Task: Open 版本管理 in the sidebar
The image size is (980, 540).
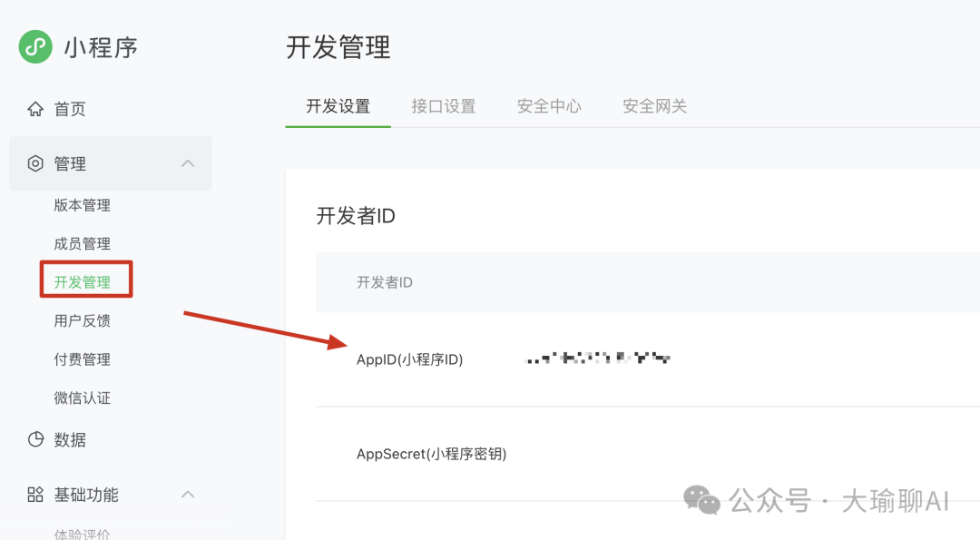Action: click(x=82, y=205)
